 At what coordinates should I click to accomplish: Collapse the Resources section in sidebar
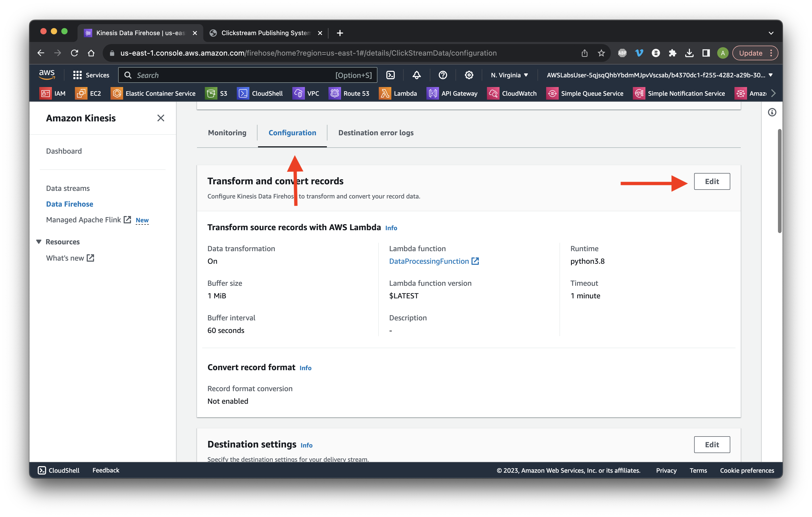[39, 242]
